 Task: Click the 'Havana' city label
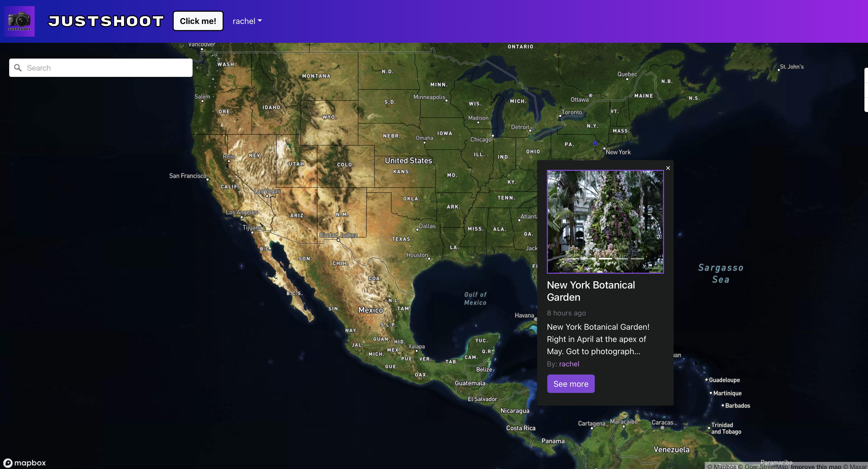click(x=524, y=315)
